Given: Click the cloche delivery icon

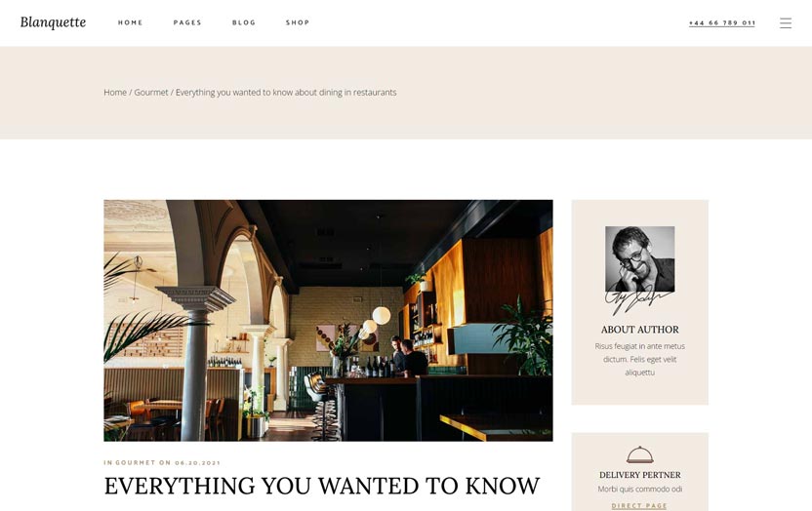Looking at the screenshot, I should coord(639,454).
